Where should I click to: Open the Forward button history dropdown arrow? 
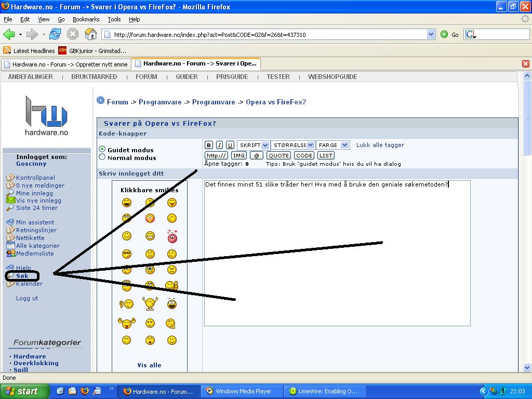point(44,34)
